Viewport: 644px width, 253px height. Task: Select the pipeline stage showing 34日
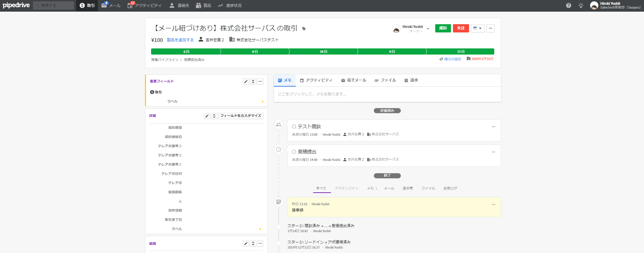pos(323,51)
